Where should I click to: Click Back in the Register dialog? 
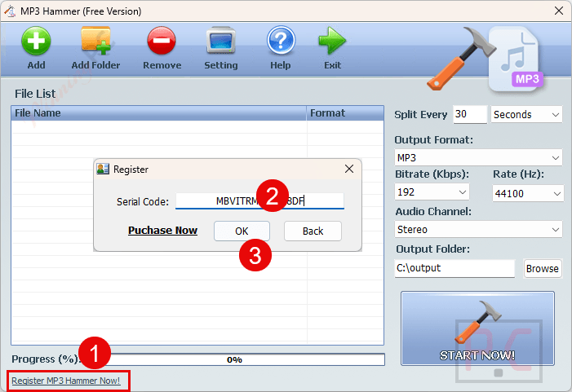coord(313,231)
